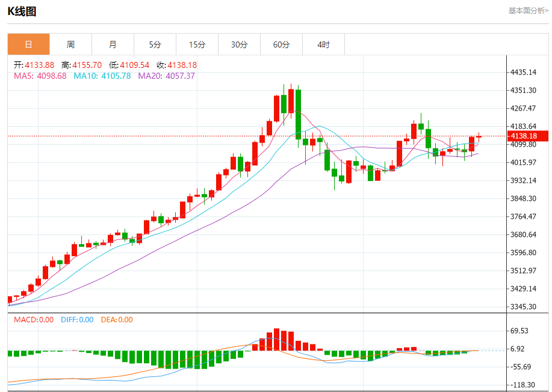Switch to the 月 monthly tab
Viewport: 552px width, 392px height.
coord(113,44)
